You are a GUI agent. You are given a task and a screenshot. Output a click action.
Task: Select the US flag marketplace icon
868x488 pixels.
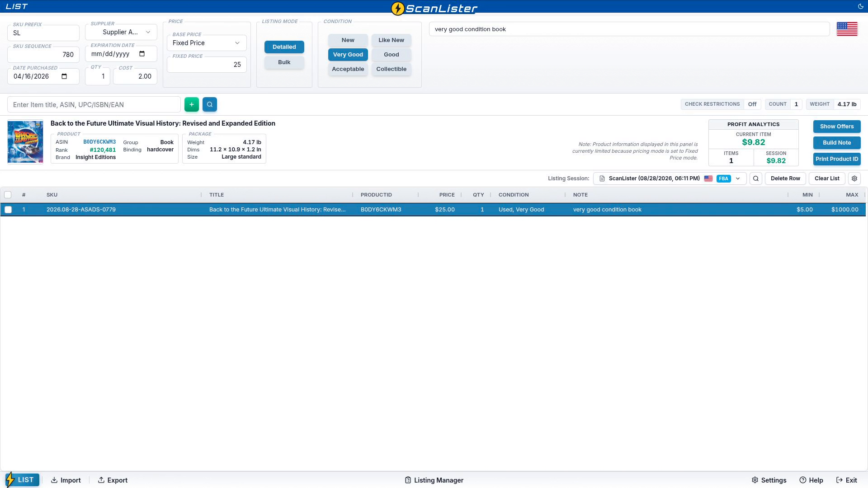tap(847, 29)
